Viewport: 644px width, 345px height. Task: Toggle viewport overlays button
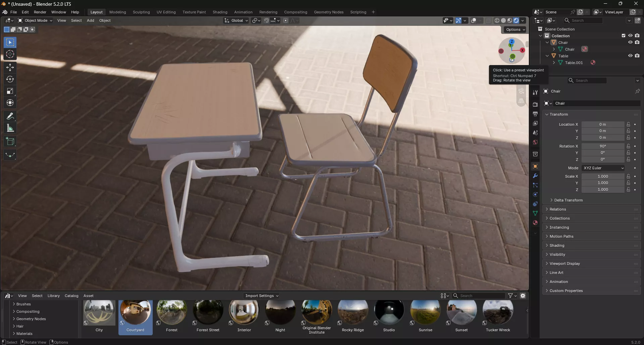474,20
